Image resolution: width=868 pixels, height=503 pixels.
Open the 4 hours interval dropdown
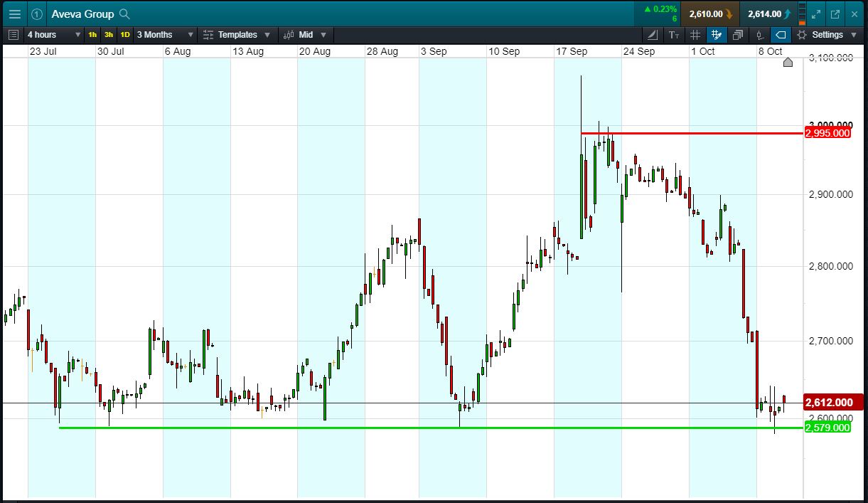click(53, 34)
